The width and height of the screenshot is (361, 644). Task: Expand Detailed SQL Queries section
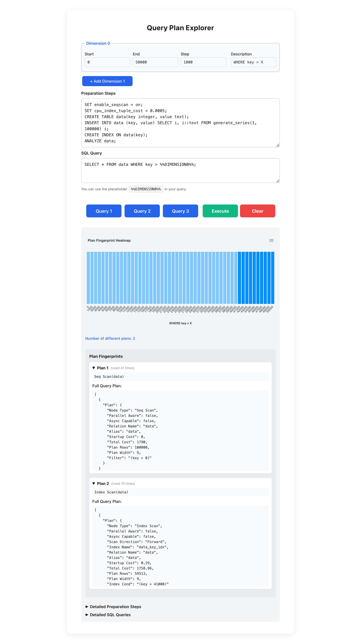(108, 615)
